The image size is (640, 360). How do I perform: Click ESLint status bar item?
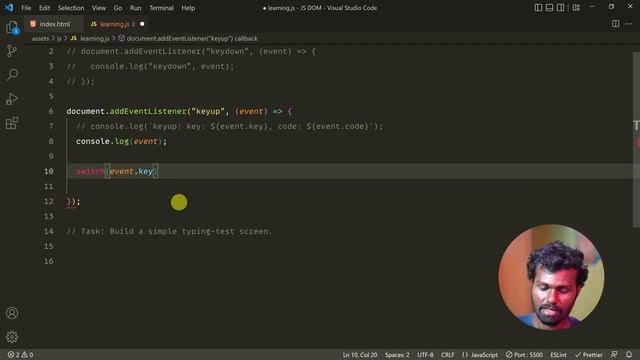coord(558,355)
